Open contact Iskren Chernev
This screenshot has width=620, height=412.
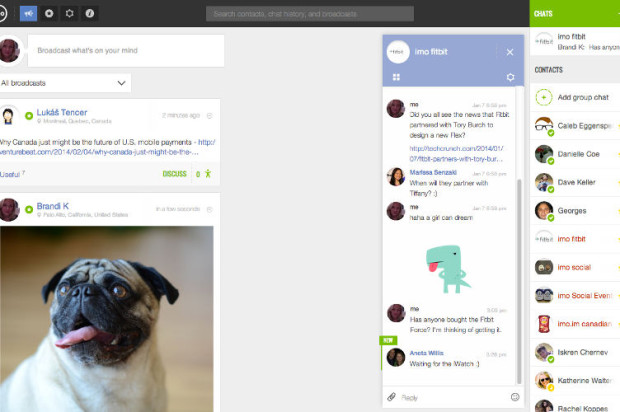click(575, 352)
